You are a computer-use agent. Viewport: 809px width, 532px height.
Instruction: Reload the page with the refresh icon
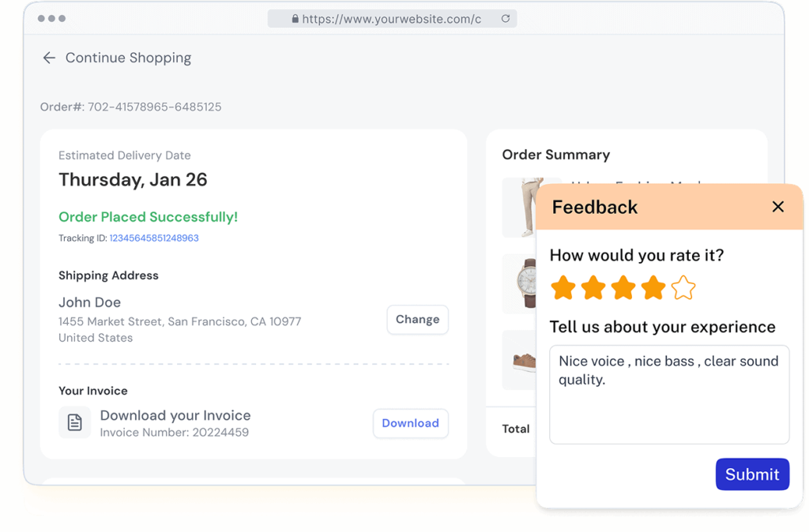point(506,19)
